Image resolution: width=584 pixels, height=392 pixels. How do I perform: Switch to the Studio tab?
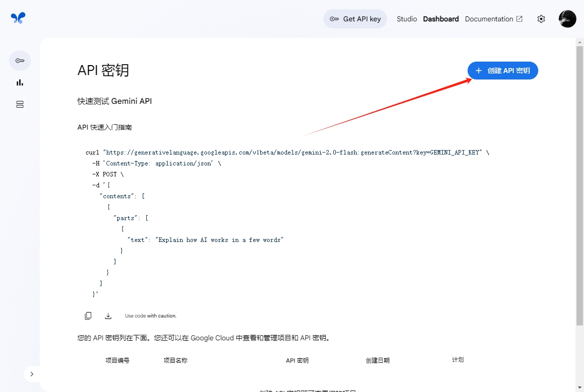pyautogui.click(x=407, y=19)
